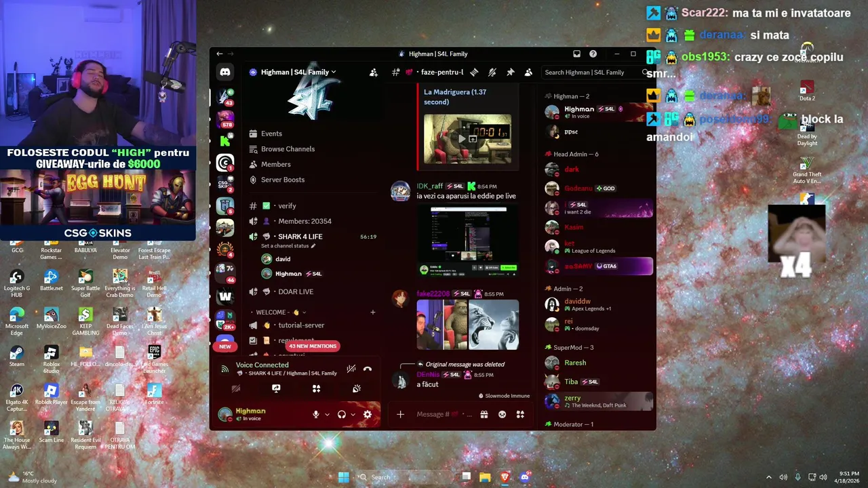Jump to 43 NEW MENTIONS pill

tap(313, 346)
